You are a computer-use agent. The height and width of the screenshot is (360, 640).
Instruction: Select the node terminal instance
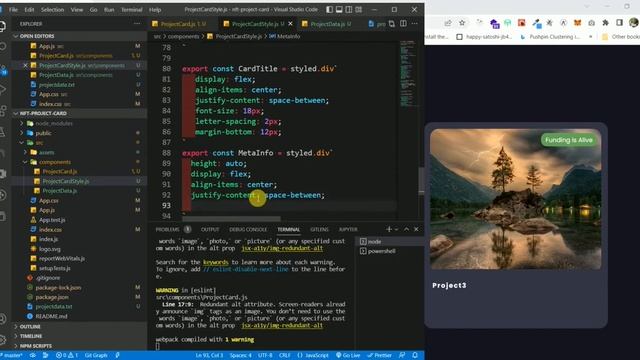tap(390, 242)
